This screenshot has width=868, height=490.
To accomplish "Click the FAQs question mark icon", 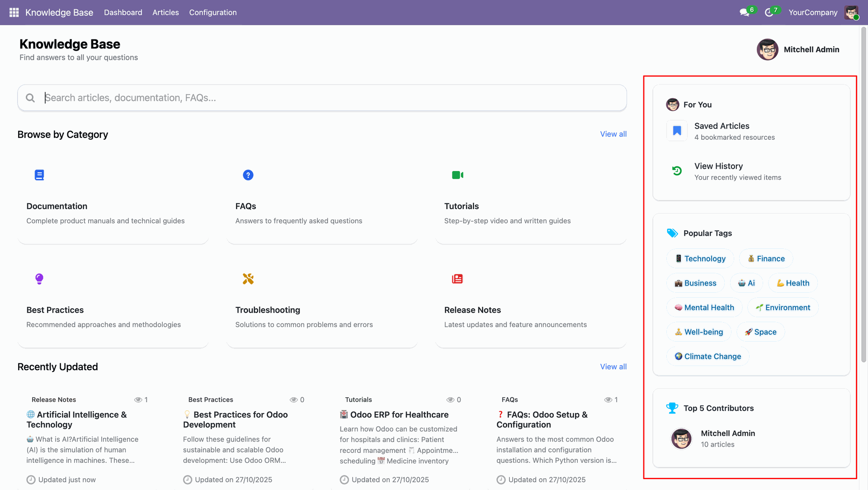I will tap(248, 175).
